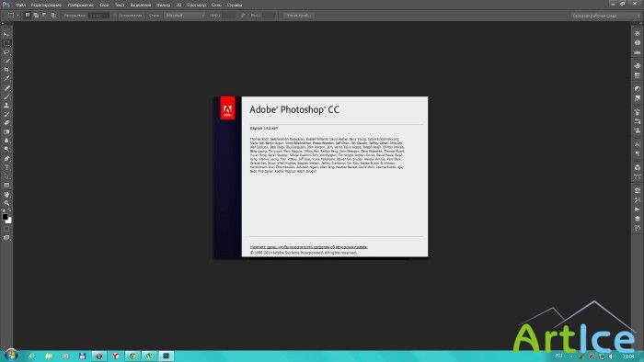Open the Style dropdown in options bar
Screen dimensions: 644x362
184,16
